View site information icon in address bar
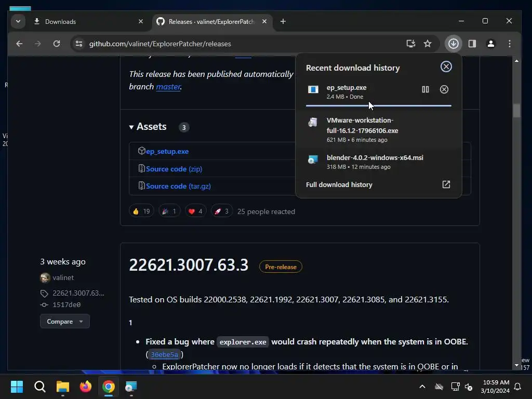 (x=79, y=44)
